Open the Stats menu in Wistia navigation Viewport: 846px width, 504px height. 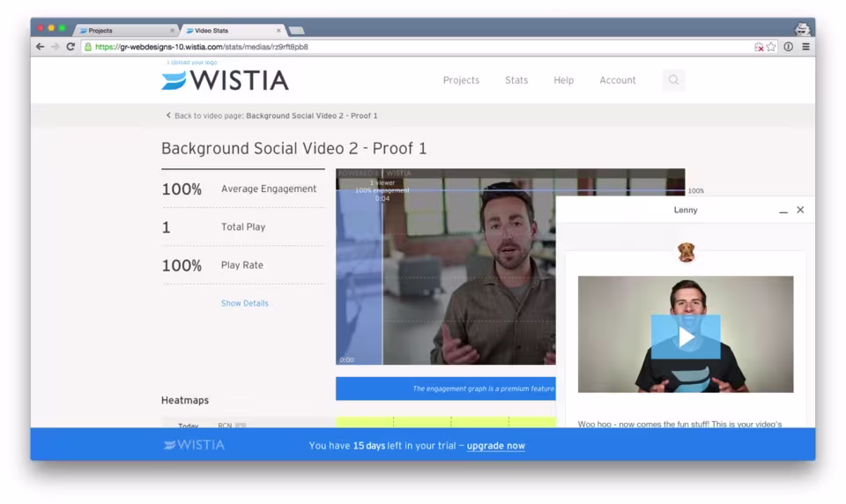pyautogui.click(x=516, y=80)
